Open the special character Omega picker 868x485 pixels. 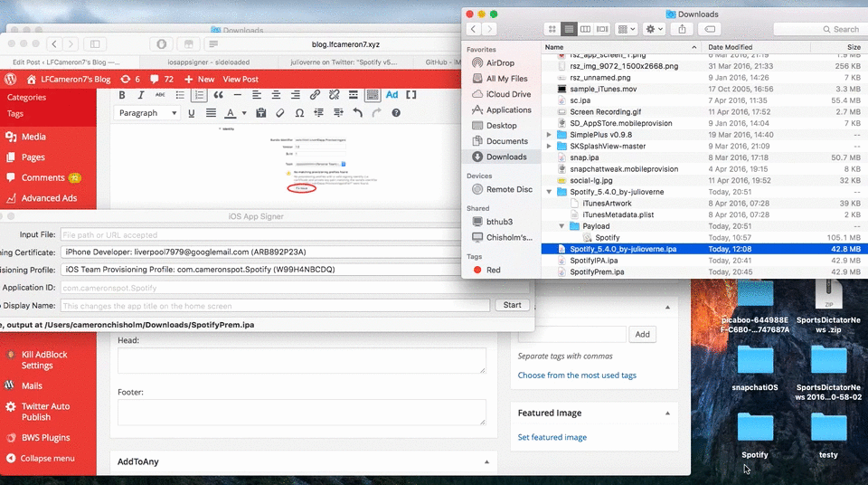click(x=299, y=113)
